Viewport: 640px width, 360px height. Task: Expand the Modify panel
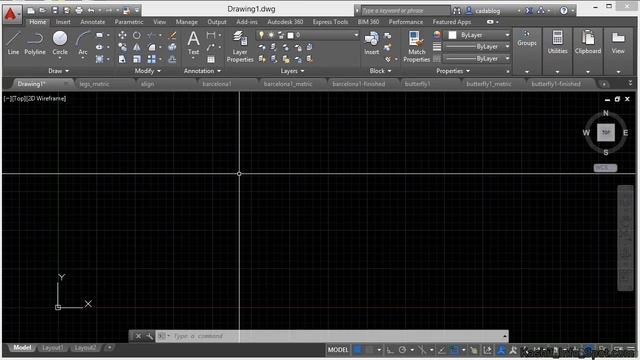click(147, 71)
